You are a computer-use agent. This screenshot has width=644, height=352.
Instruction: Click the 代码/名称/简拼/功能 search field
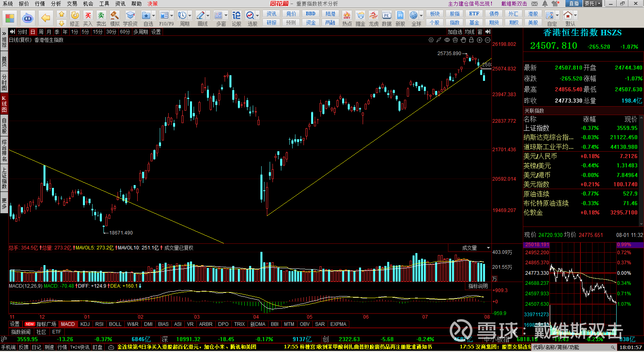coord(574,347)
